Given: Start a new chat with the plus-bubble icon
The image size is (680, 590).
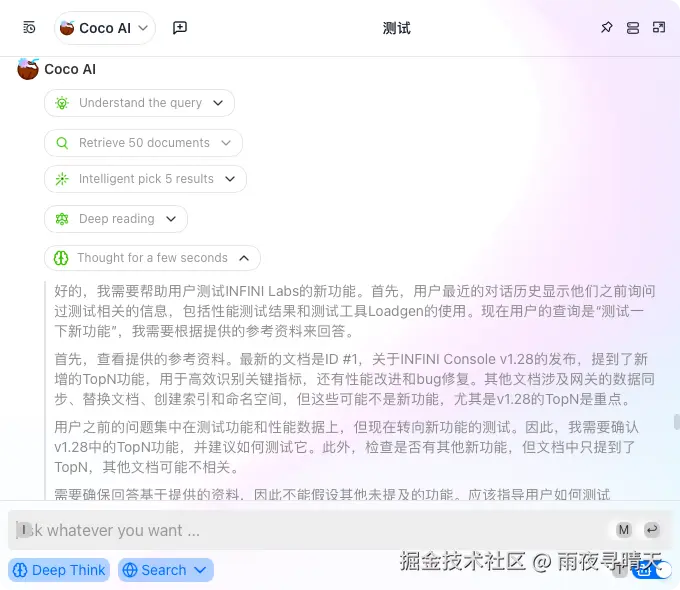Looking at the screenshot, I should pos(180,28).
